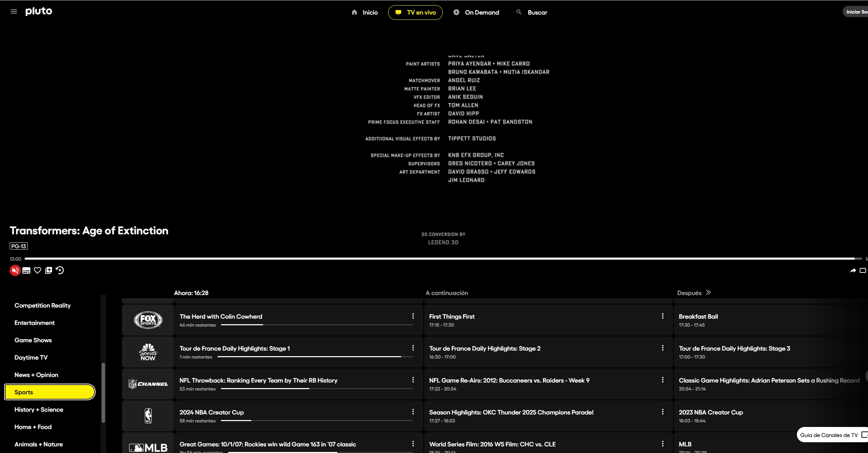Select the NBA channel logo

(x=148, y=416)
